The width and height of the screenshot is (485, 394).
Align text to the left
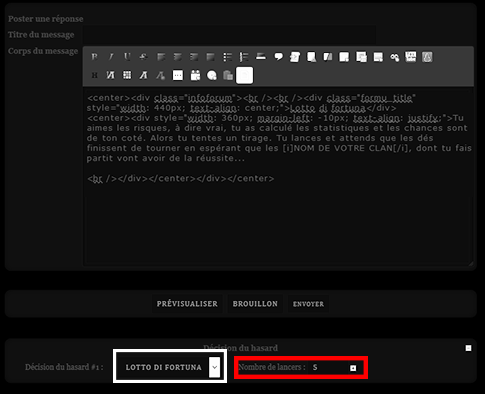(161, 57)
